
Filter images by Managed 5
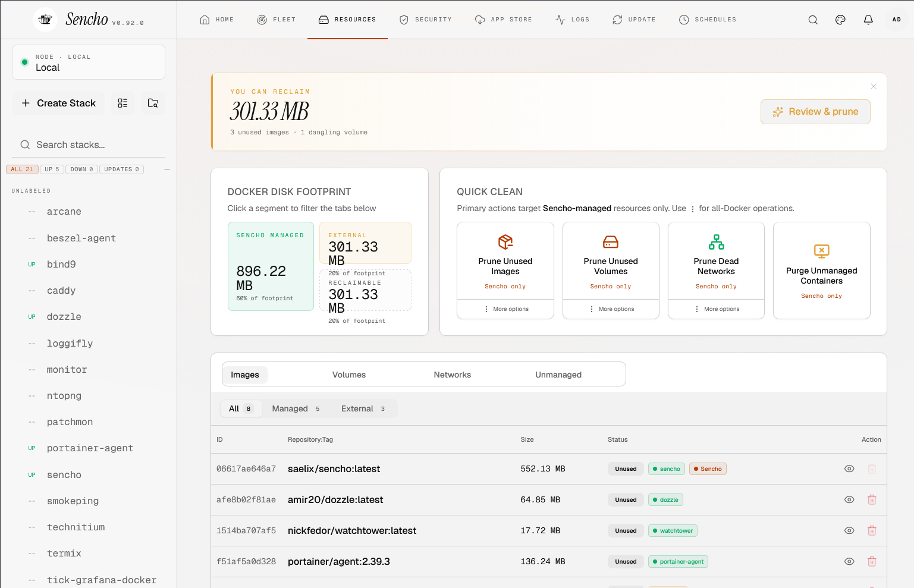point(296,408)
